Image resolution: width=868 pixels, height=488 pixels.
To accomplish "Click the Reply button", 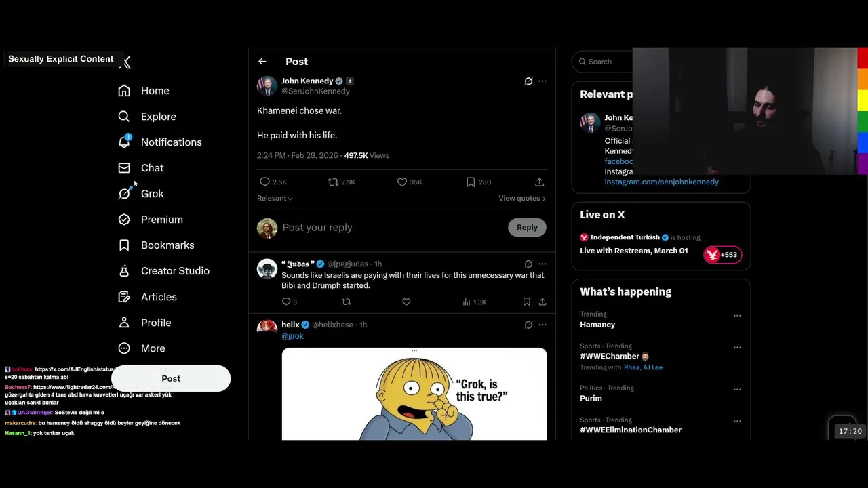I will click(x=527, y=228).
